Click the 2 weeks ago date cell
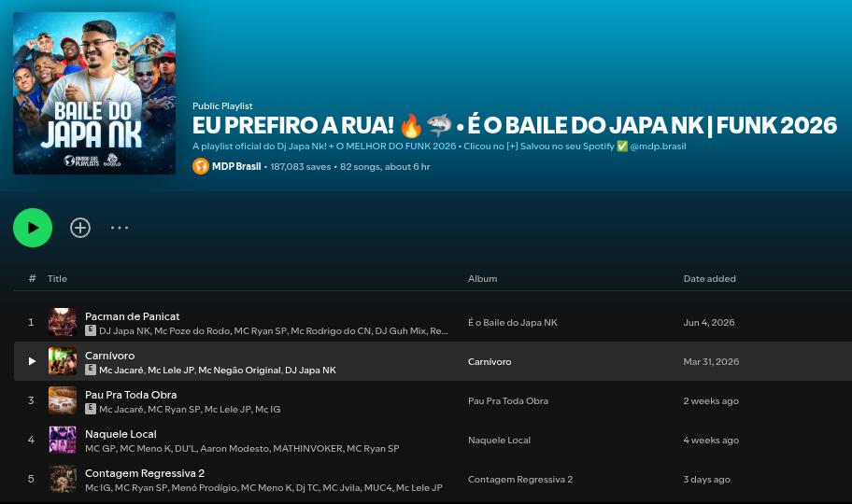The image size is (852, 504). click(x=711, y=400)
